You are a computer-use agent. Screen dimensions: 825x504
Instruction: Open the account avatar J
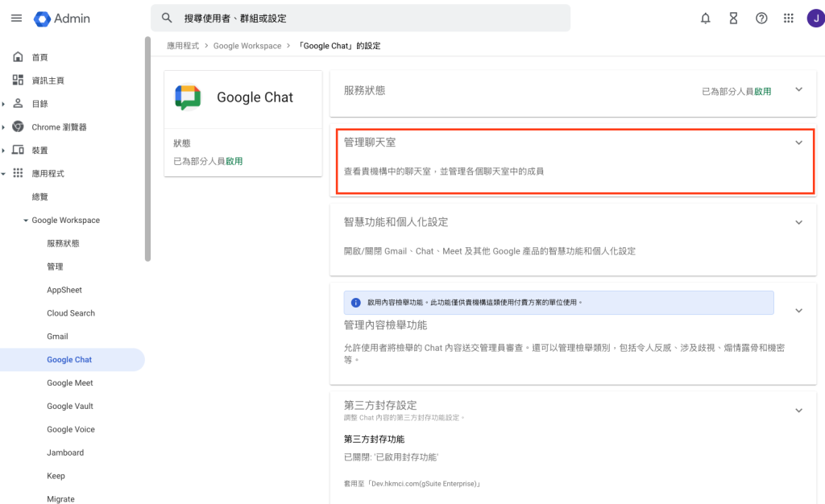click(816, 19)
